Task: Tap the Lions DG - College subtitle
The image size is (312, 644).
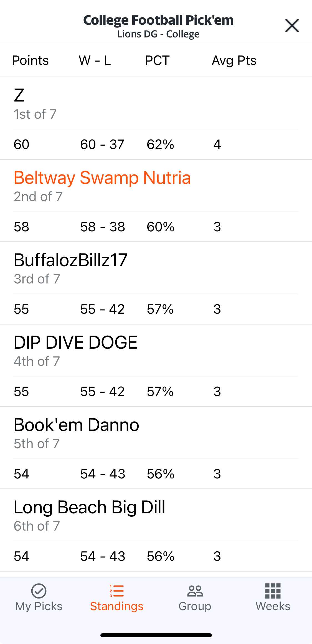Action: pyautogui.click(x=158, y=34)
